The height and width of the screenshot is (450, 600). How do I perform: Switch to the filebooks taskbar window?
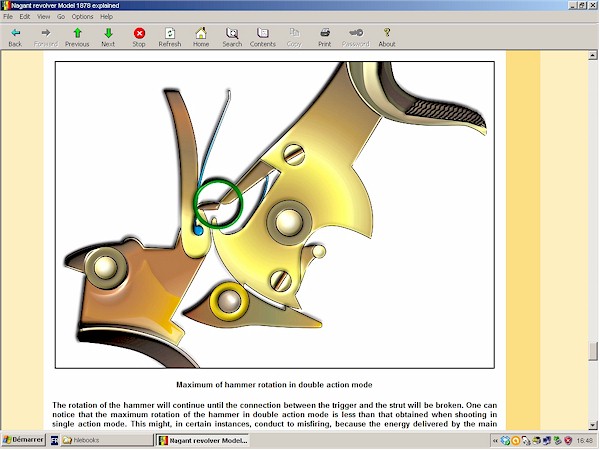coord(107,440)
